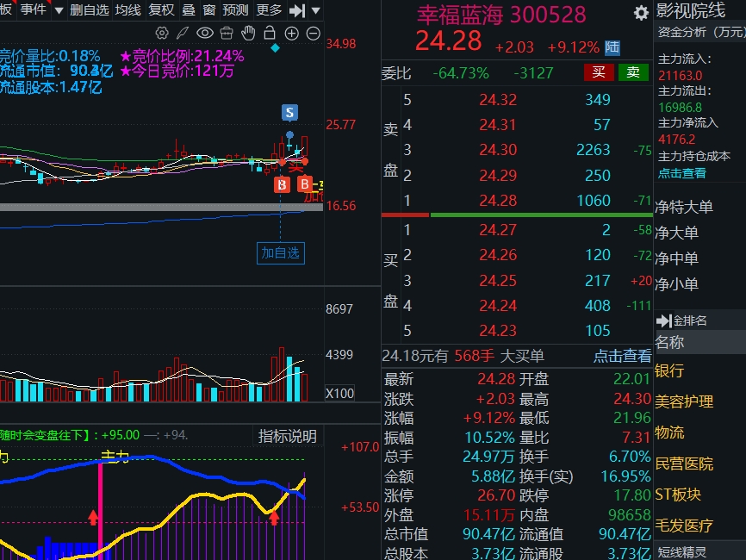This screenshot has height=560, width=746.
Task: Click the cyan diamond marker atop chart
Action: (275, 48)
